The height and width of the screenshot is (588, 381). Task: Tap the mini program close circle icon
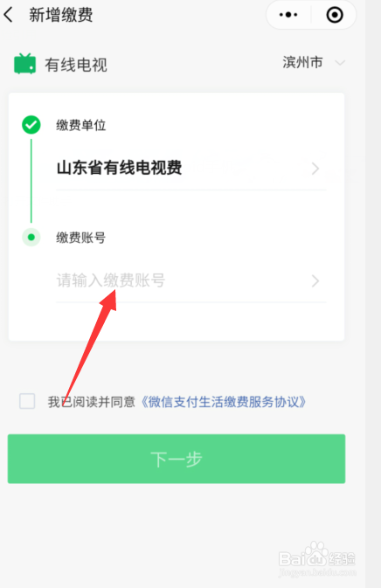pyautogui.click(x=335, y=15)
